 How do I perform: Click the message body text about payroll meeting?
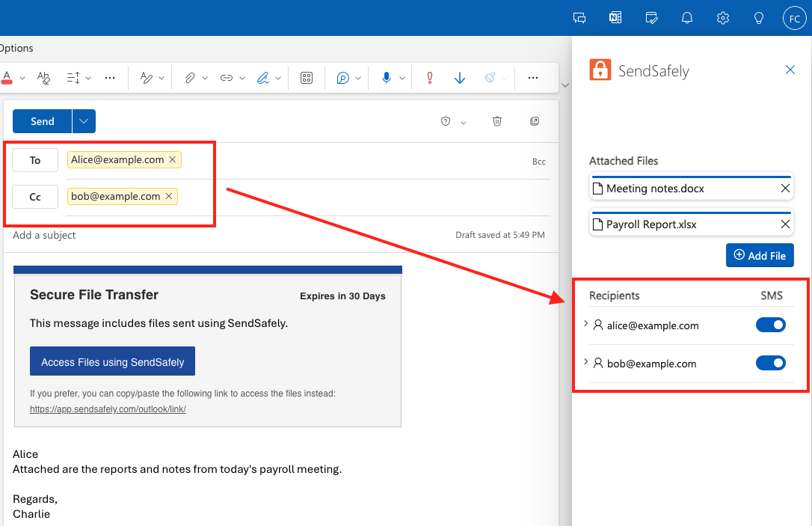(x=177, y=470)
